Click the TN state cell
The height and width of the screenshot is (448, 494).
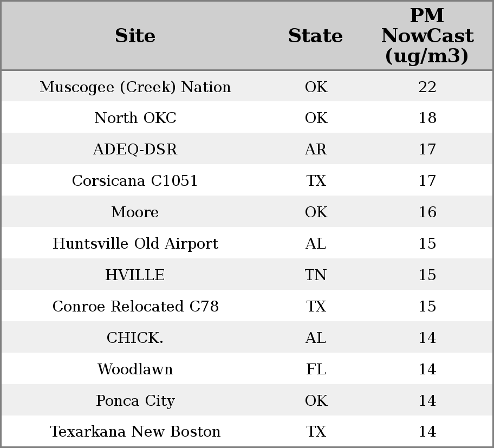coord(315,275)
